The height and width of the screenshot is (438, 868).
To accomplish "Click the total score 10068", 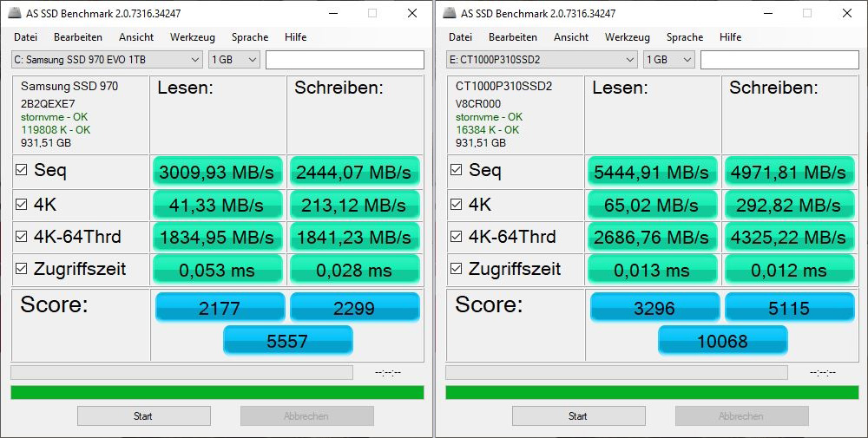I will click(x=722, y=340).
